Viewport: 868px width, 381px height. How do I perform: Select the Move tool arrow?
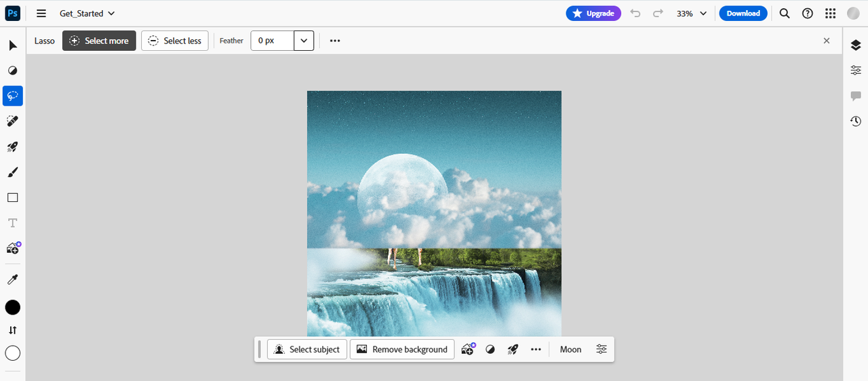(x=13, y=45)
